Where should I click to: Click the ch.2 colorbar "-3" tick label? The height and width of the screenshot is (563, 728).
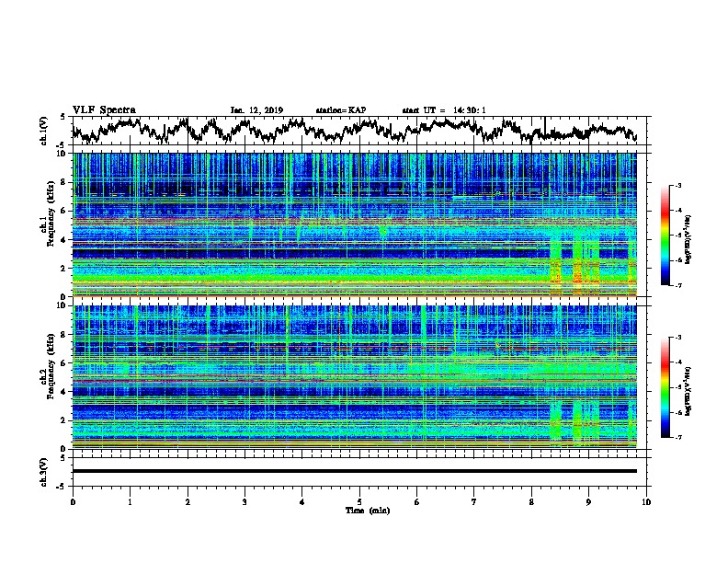(x=677, y=338)
